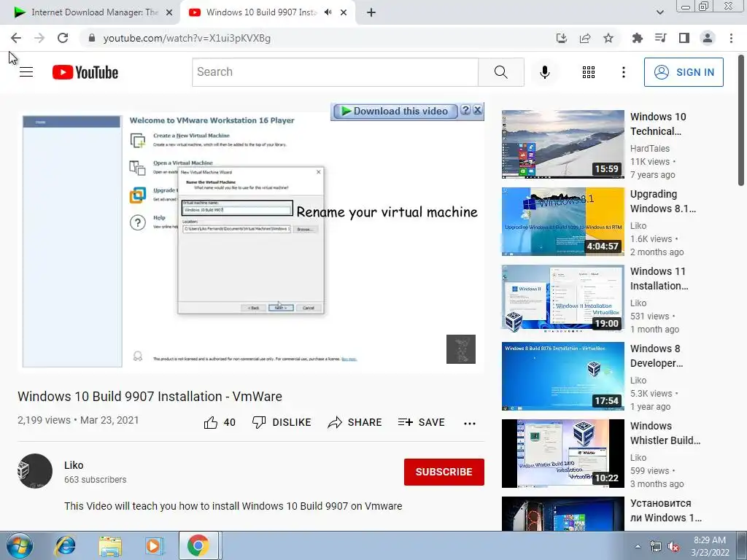Mute the tab via speaker icon

(x=328, y=12)
